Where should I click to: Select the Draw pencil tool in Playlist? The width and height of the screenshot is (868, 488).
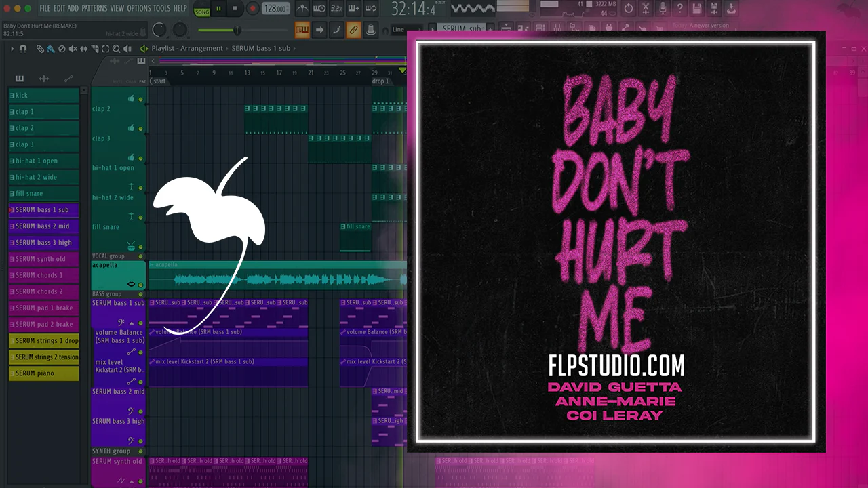coord(40,49)
